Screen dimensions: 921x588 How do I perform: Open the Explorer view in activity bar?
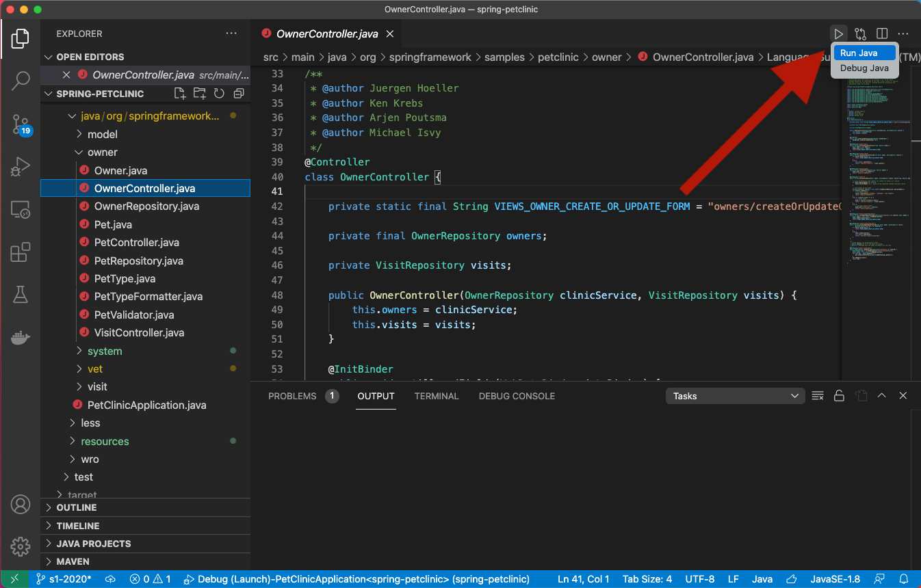(x=20, y=38)
